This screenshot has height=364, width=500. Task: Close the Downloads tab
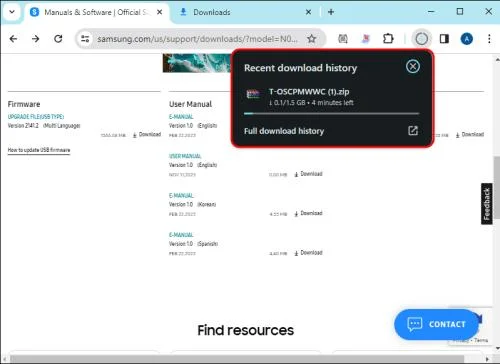click(308, 12)
